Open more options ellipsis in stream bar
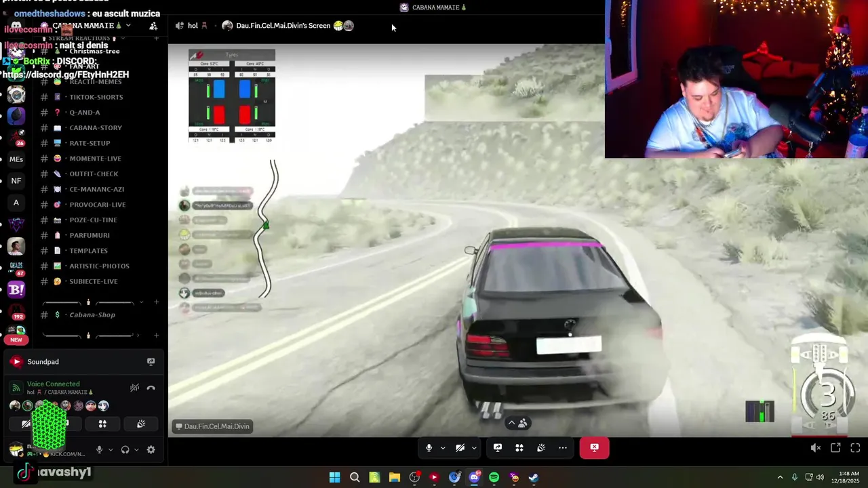 pos(563,447)
